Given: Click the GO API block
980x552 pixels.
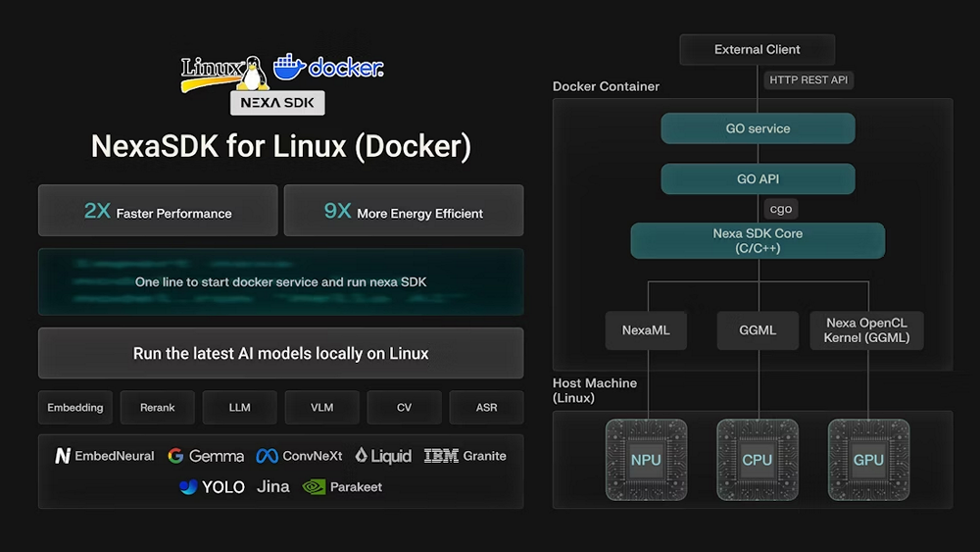Looking at the screenshot, I should [x=759, y=178].
